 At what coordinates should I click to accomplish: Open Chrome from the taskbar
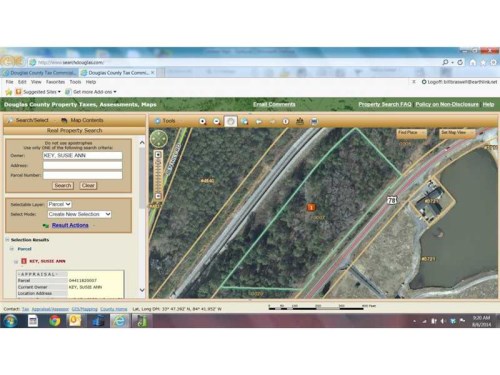tap(55, 321)
